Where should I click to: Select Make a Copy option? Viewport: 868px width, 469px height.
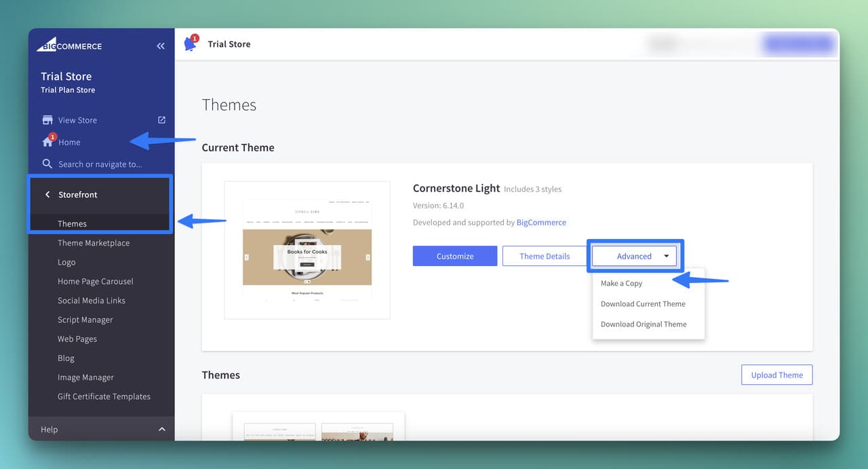coord(621,284)
